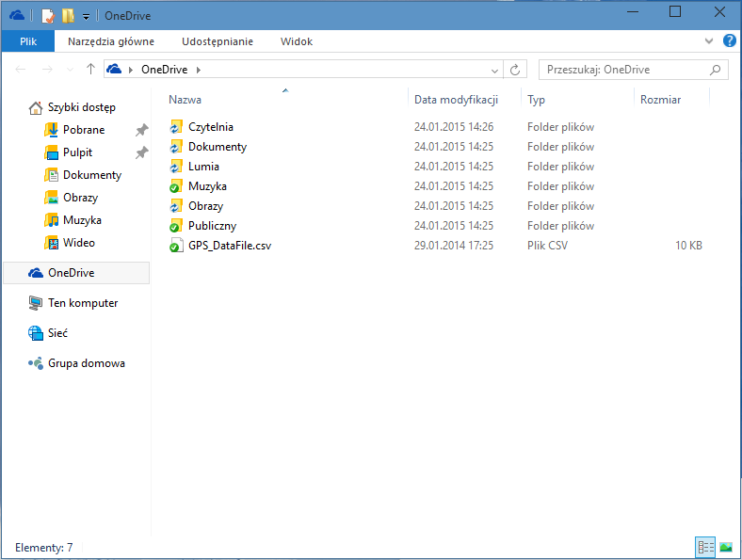The image size is (742, 560).
Task: Switch to the Widok tab
Action: (x=296, y=41)
